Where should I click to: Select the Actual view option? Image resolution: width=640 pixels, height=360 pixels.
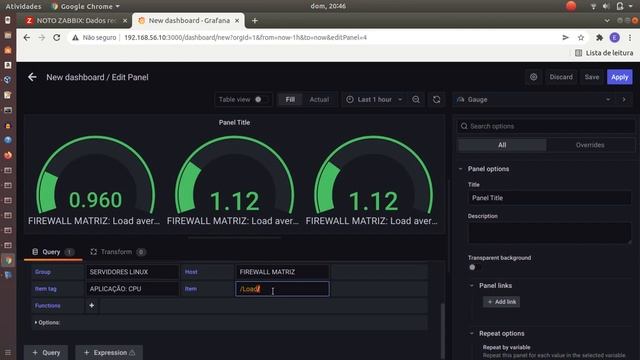coord(319,100)
